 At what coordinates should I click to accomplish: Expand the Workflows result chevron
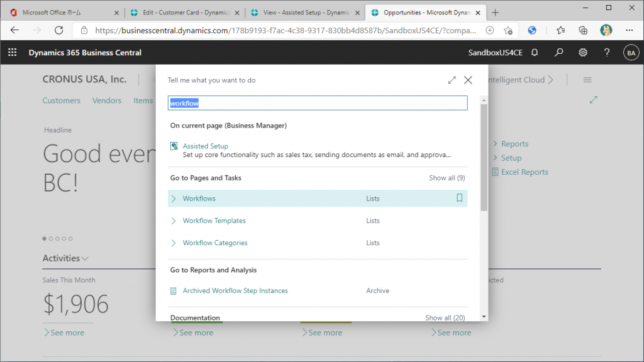[174, 198]
